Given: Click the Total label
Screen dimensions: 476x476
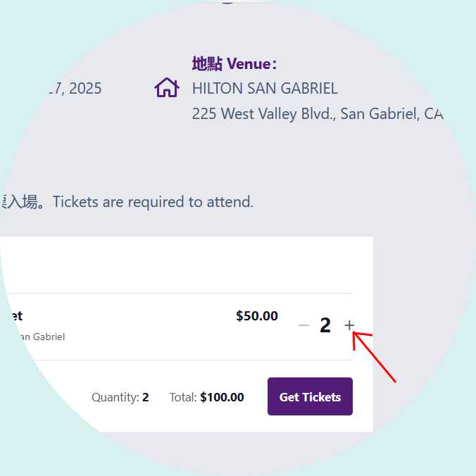Looking at the screenshot, I should pos(183,397).
